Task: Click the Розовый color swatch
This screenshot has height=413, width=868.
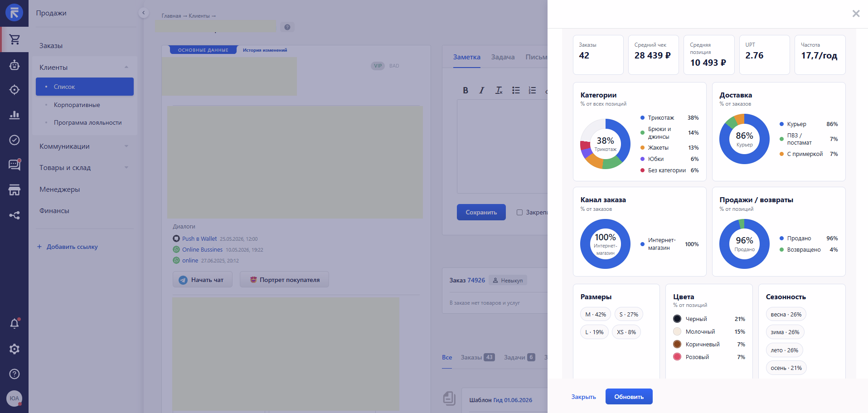Action: pyautogui.click(x=677, y=357)
